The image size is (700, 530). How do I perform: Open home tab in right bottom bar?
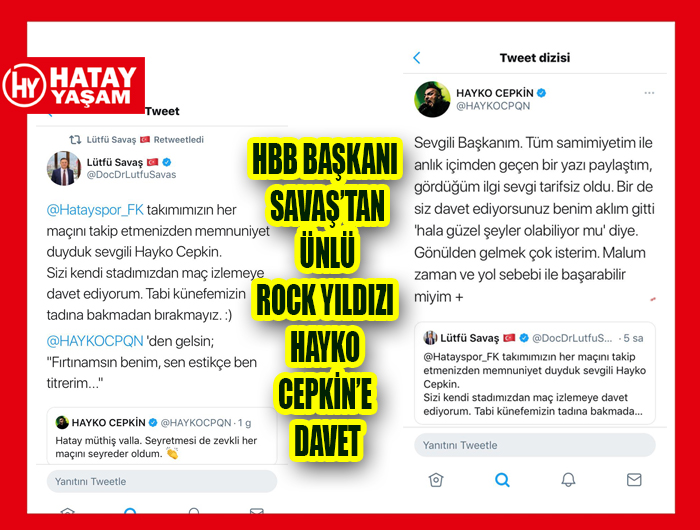[x=436, y=480]
